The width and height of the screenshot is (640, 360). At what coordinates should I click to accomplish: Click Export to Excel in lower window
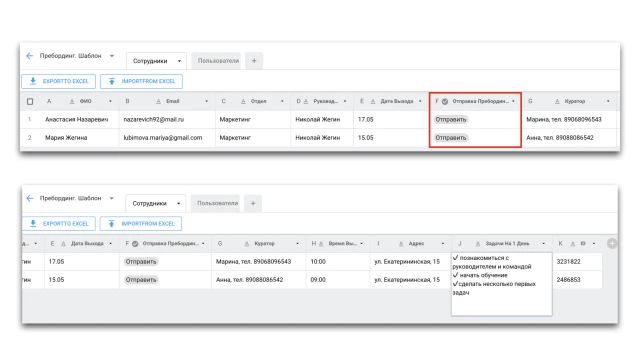pos(58,224)
